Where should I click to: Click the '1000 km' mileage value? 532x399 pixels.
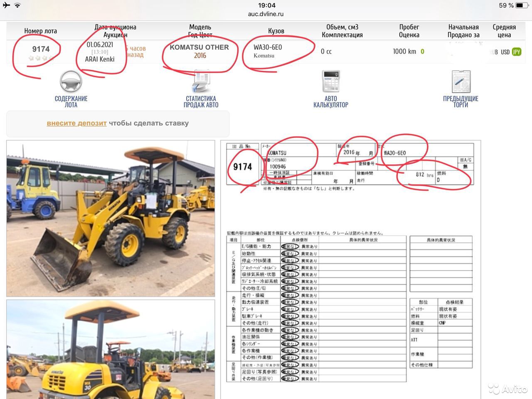coord(404,52)
